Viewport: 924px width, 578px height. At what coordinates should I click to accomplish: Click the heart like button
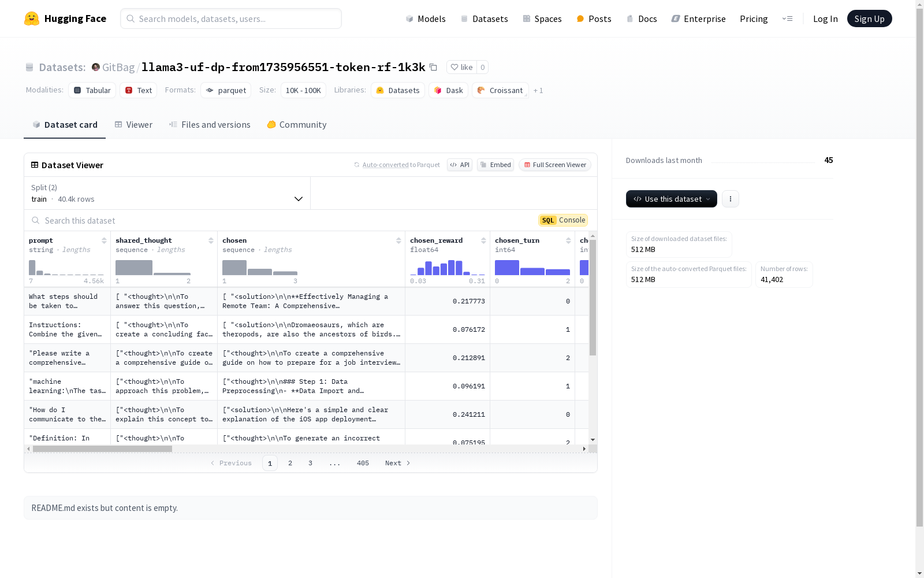pos(461,67)
